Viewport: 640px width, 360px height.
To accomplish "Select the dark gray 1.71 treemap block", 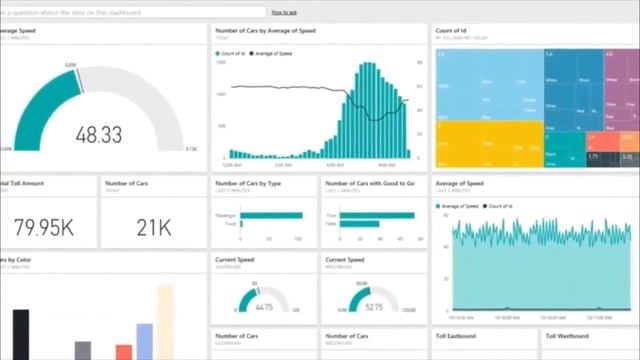I will [x=603, y=160].
